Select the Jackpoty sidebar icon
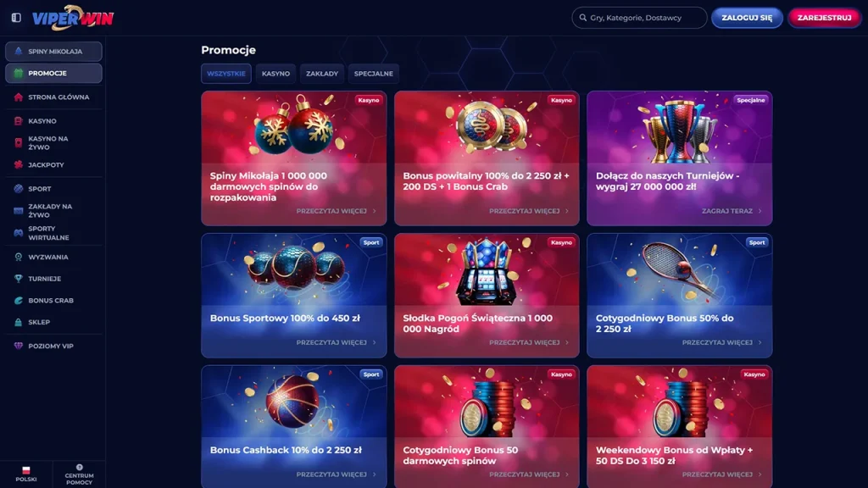Screen dimensions: 868x488 click(x=19, y=165)
